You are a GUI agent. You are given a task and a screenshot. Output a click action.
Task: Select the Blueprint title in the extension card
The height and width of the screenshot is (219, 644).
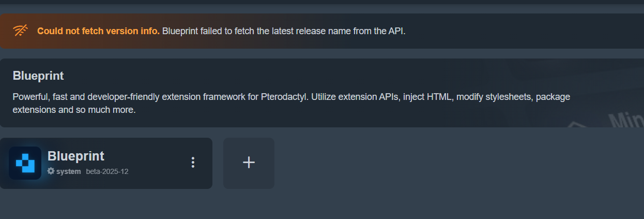(75, 156)
